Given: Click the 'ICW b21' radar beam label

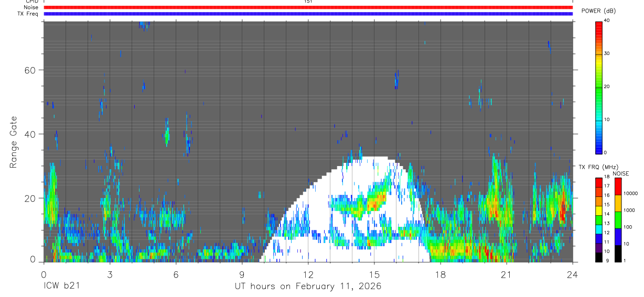Looking at the screenshot, I should [61, 286].
